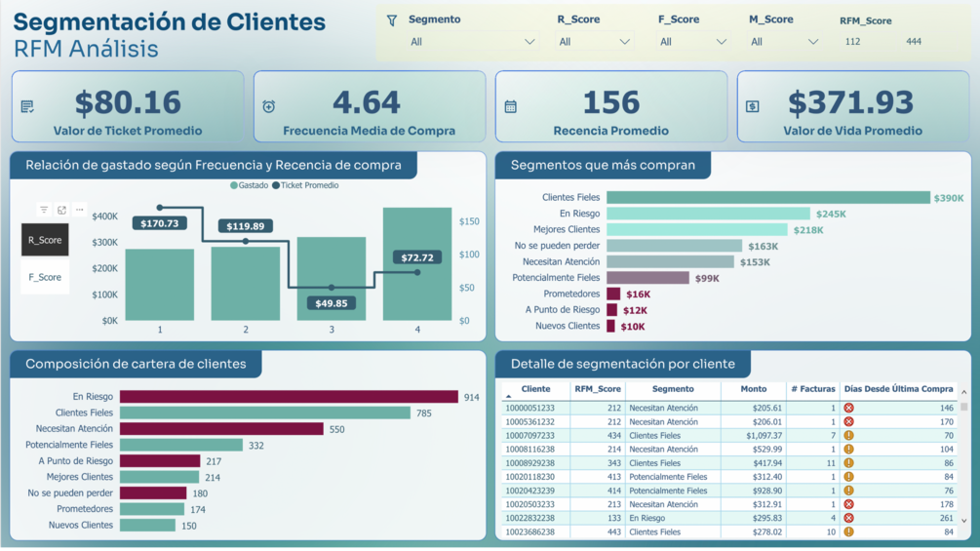Click the red status icon for client 10020503233
This screenshot has width=980, height=551.
(848, 504)
